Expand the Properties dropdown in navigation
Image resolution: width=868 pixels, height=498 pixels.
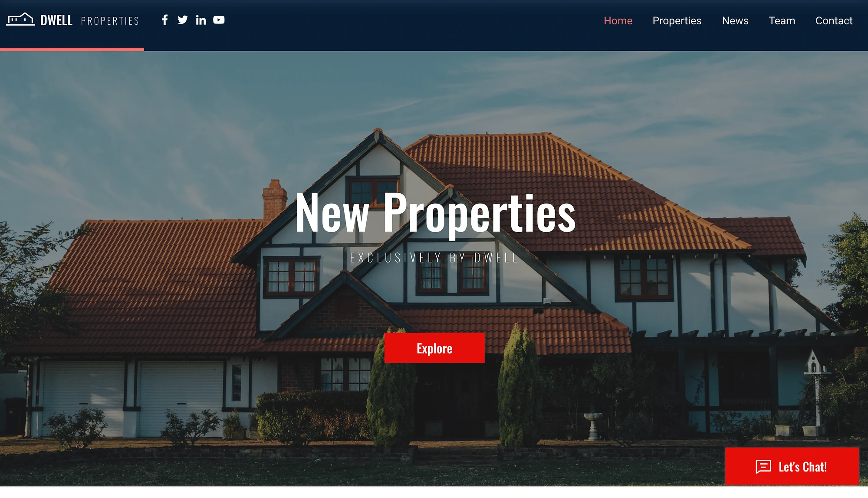tap(677, 20)
